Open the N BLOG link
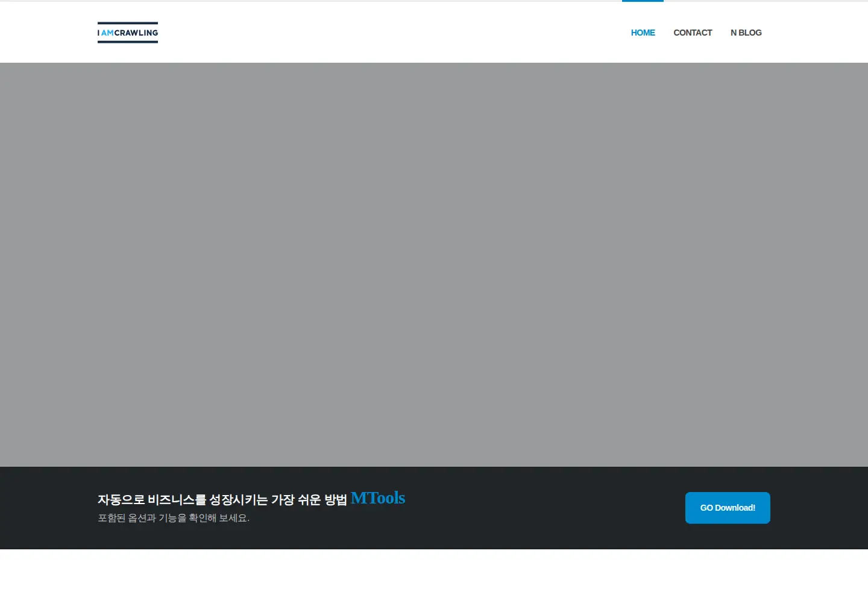 tap(746, 33)
